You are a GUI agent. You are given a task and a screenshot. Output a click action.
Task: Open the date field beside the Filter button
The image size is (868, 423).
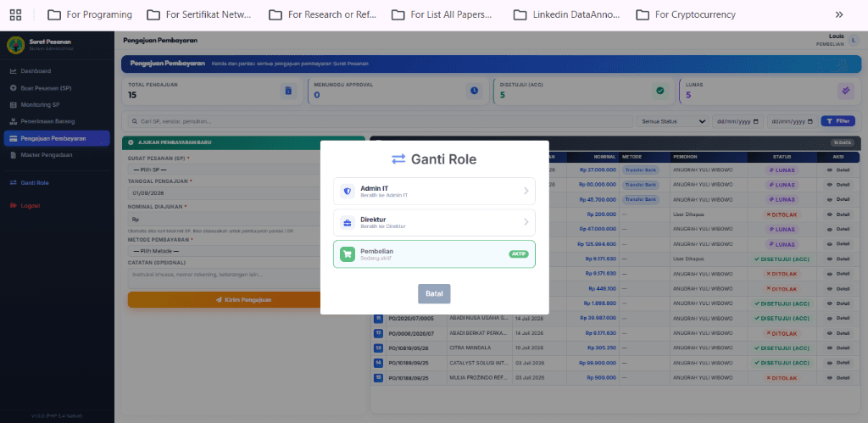pos(793,121)
